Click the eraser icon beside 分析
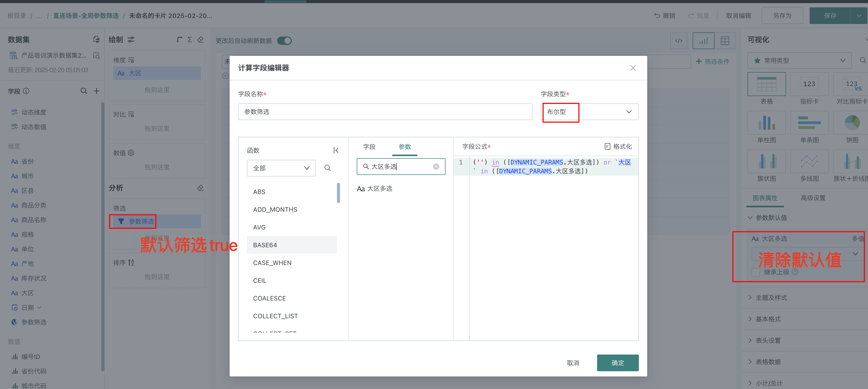 click(x=200, y=188)
